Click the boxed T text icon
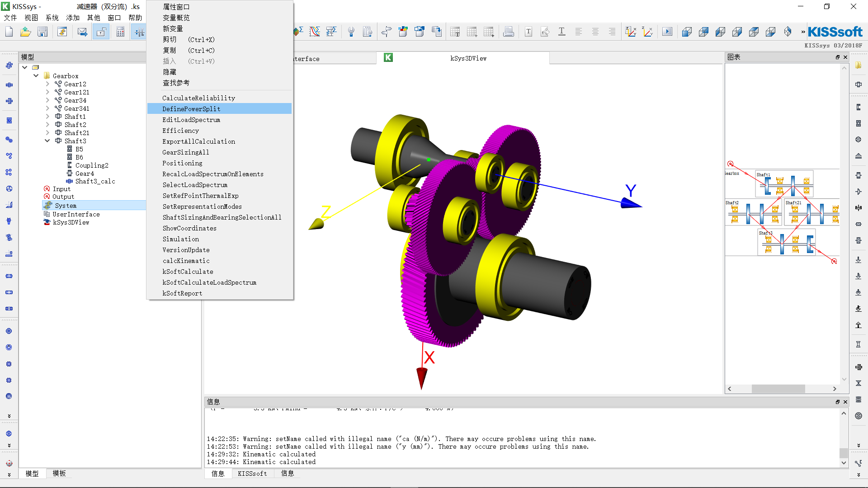The image size is (868, 488). point(528,32)
